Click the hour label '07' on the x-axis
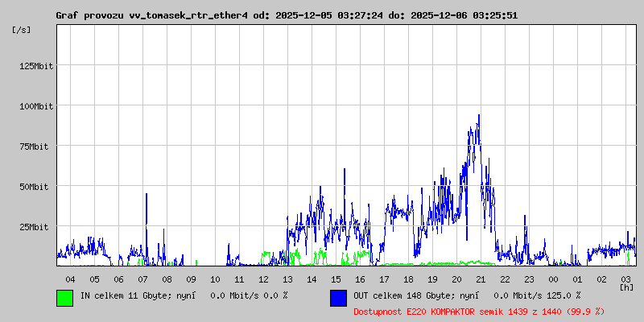Viewport: 644px width, 322px height. tap(142, 279)
